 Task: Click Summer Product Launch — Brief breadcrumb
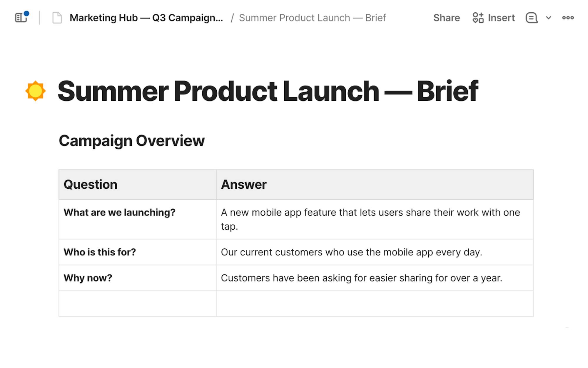tap(312, 18)
